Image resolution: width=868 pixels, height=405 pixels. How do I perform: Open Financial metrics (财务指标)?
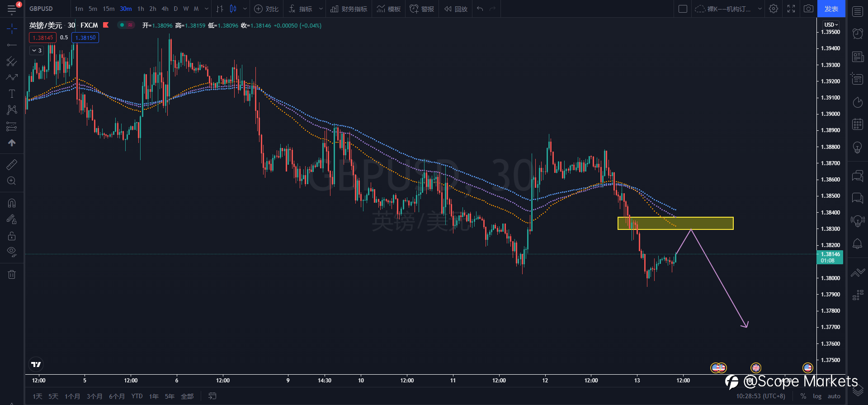click(x=349, y=9)
